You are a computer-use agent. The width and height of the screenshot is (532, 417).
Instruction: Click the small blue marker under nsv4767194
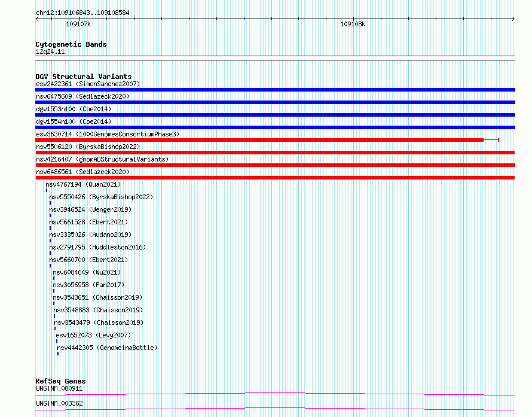(x=47, y=190)
